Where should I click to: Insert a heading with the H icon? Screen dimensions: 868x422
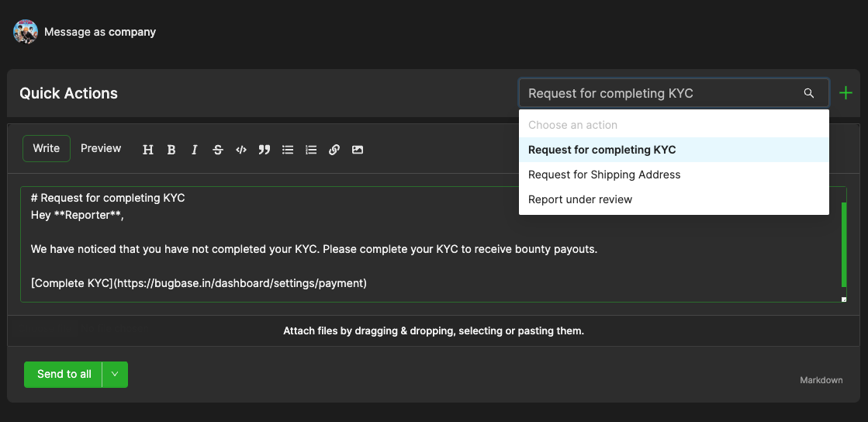(x=148, y=150)
